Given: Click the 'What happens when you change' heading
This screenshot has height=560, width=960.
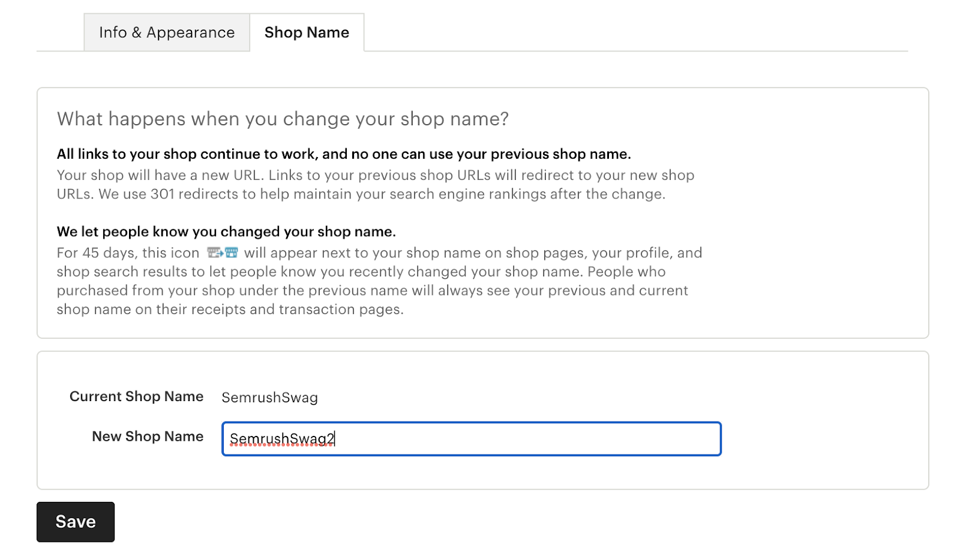Looking at the screenshot, I should coord(283,119).
